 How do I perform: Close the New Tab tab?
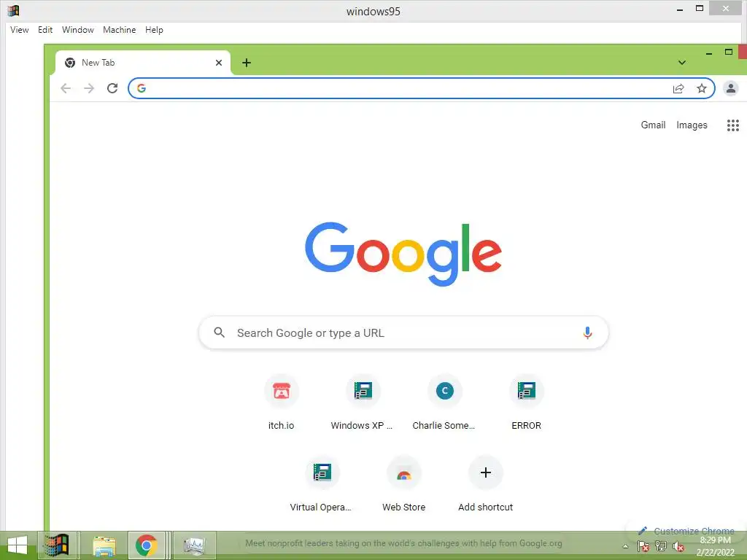pos(219,63)
